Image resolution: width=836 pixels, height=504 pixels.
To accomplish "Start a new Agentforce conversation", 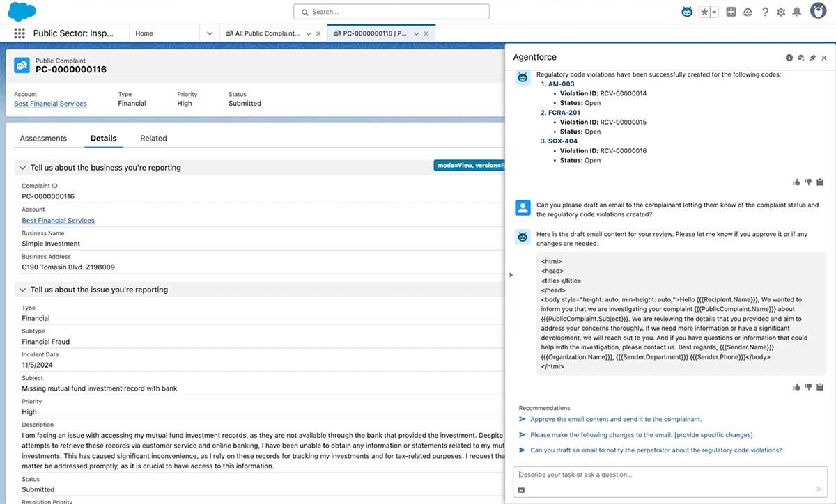I will click(x=800, y=57).
